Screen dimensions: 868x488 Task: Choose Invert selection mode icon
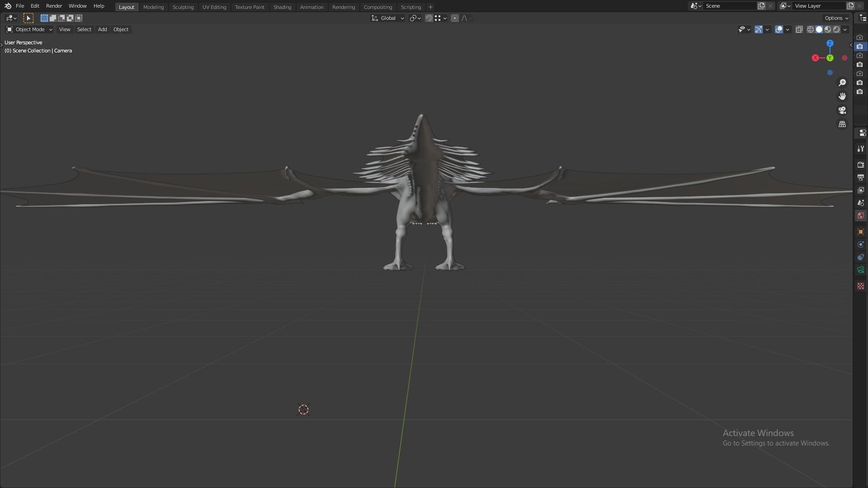(x=70, y=18)
